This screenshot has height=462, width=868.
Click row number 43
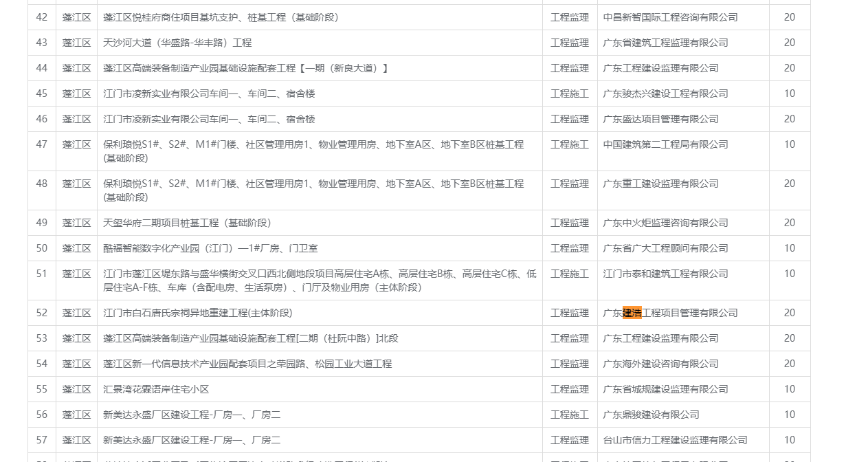pos(42,43)
